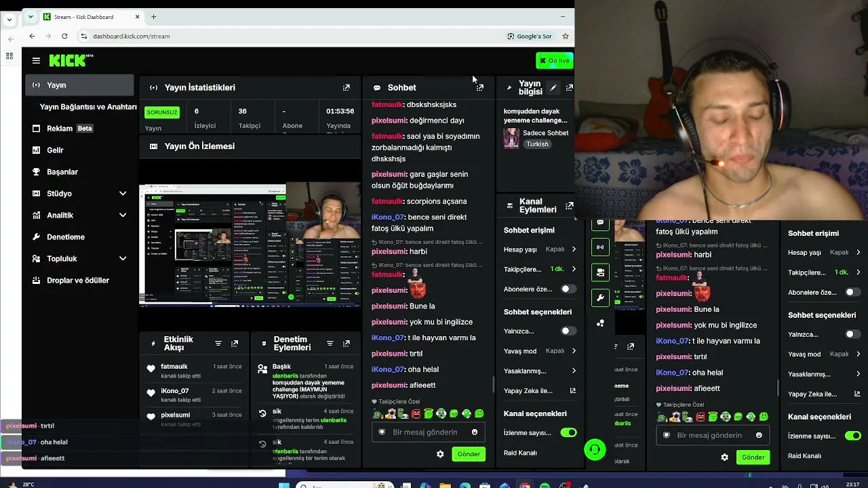The image size is (868, 488).
Task: Focus the message field in the browser chat
Action: (x=428, y=432)
